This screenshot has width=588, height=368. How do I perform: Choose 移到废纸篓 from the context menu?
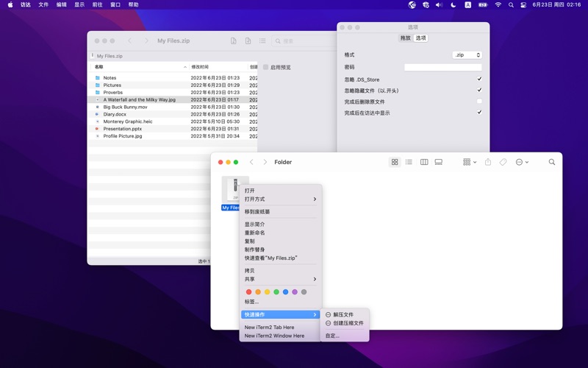pyautogui.click(x=281, y=212)
